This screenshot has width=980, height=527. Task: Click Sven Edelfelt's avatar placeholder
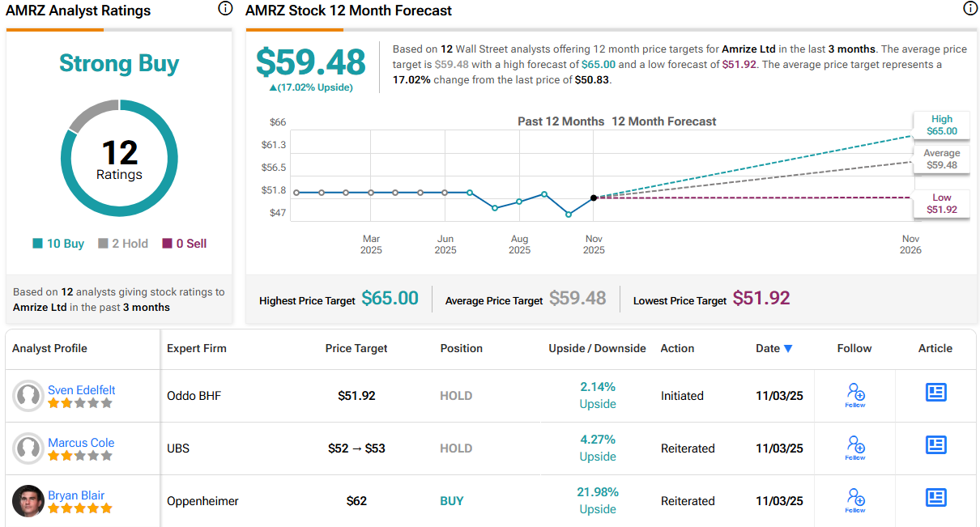pyautogui.click(x=28, y=396)
